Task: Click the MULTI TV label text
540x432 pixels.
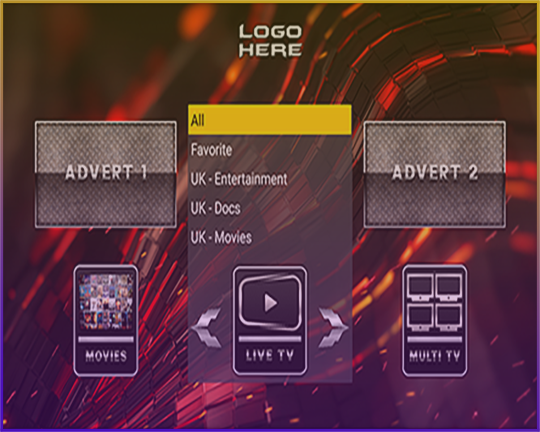Action: tap(435, 356)
